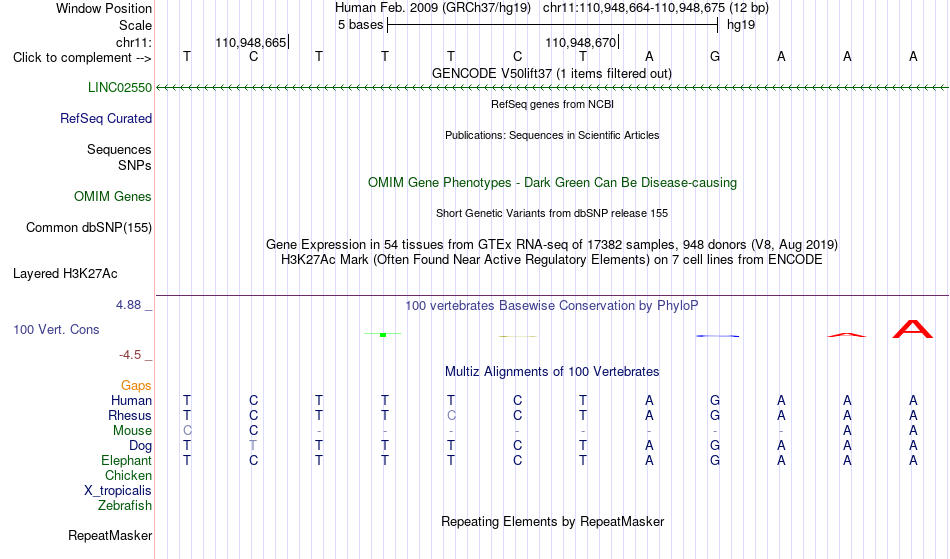Click the GENCODE V50lift37 track title
Screen dimensions: 950x559
(x=551, y=73)
